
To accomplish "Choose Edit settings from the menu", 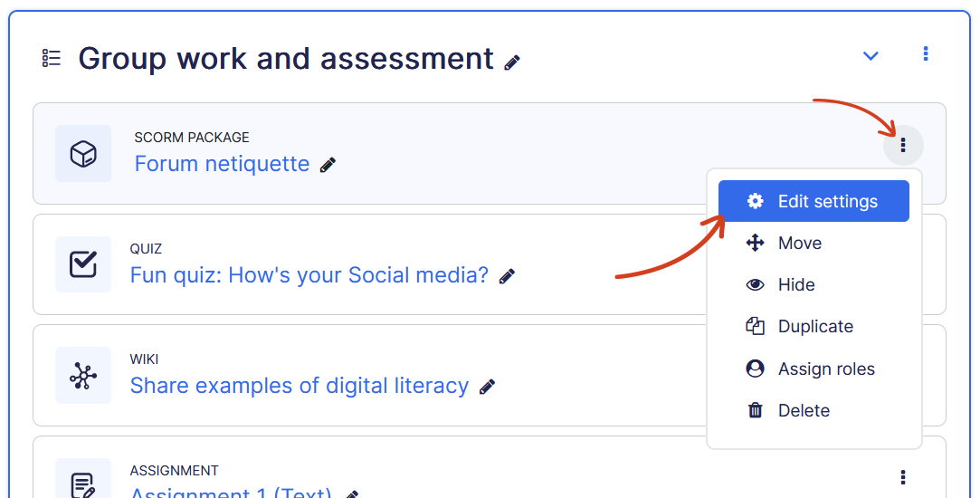I will (813, 201).
